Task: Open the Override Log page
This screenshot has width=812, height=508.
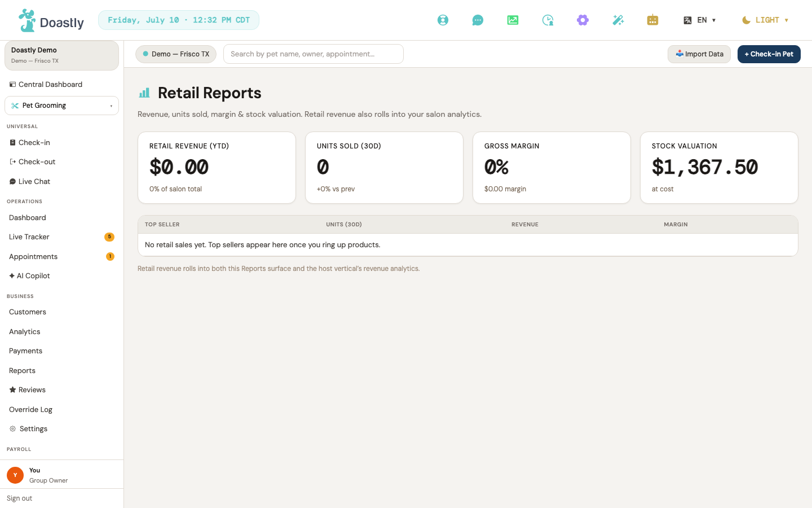Action: (61, 410)
